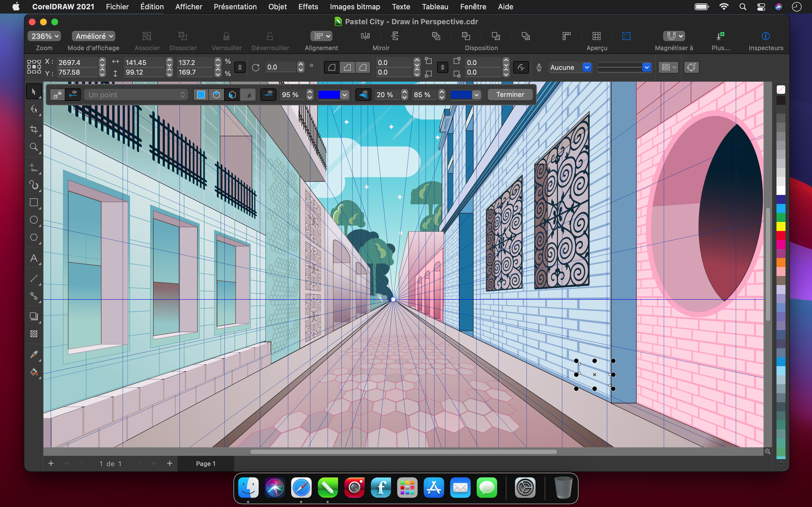Screen dimensions: 812x507
Task: Grab the Color Eyedropper tool
Action: click(34, 354)
